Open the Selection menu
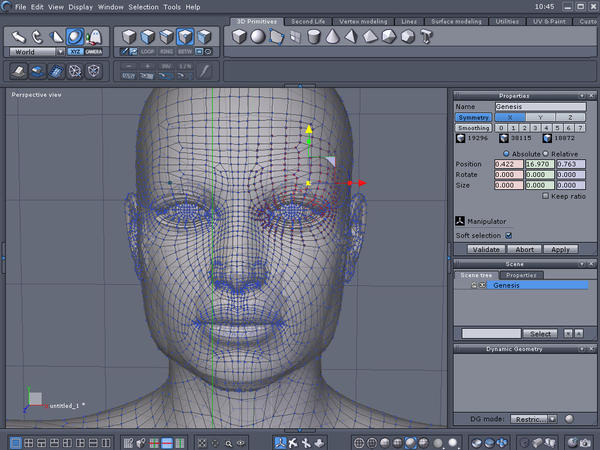Screen dimensions: 600x450 144,7
